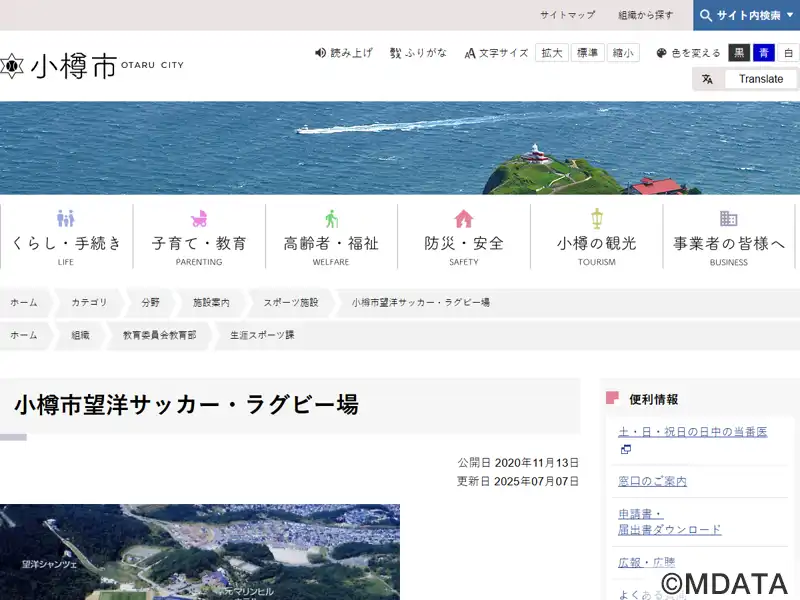Click the aerial photo of the sports field

[x=200, y=552]
